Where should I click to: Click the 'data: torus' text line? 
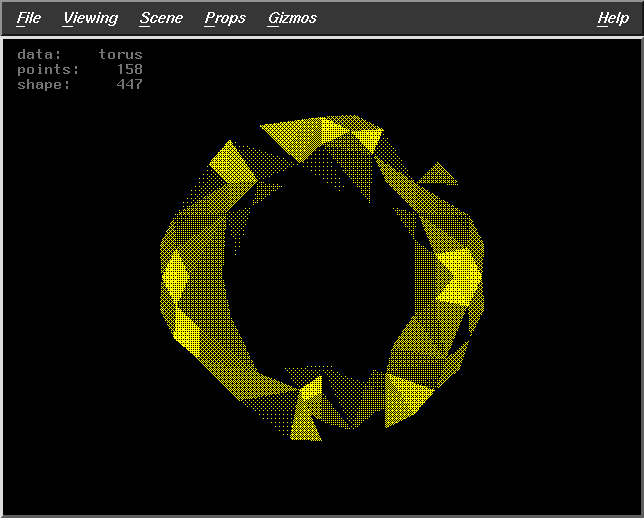pyautogui.click(x=80, y=54)
